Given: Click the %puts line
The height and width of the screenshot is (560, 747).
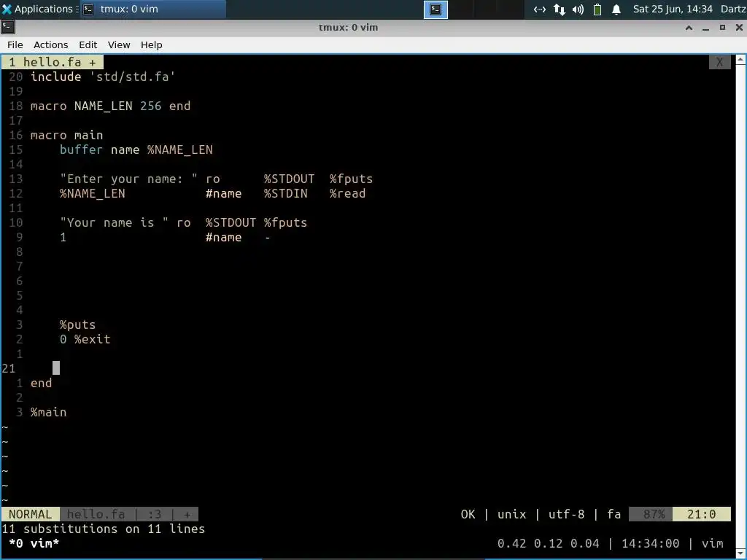Looking at the screenshot, I should pyautogui.click(x=77, y=324).
